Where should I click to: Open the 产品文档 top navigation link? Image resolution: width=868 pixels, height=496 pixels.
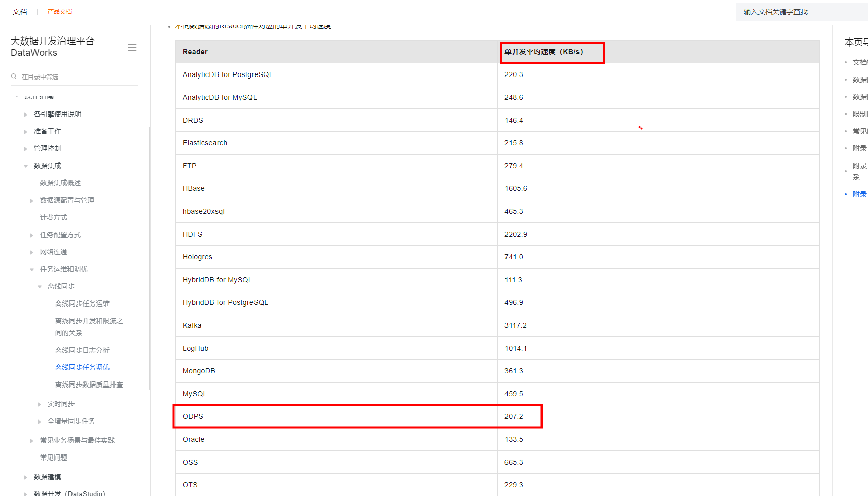point(60,12)
